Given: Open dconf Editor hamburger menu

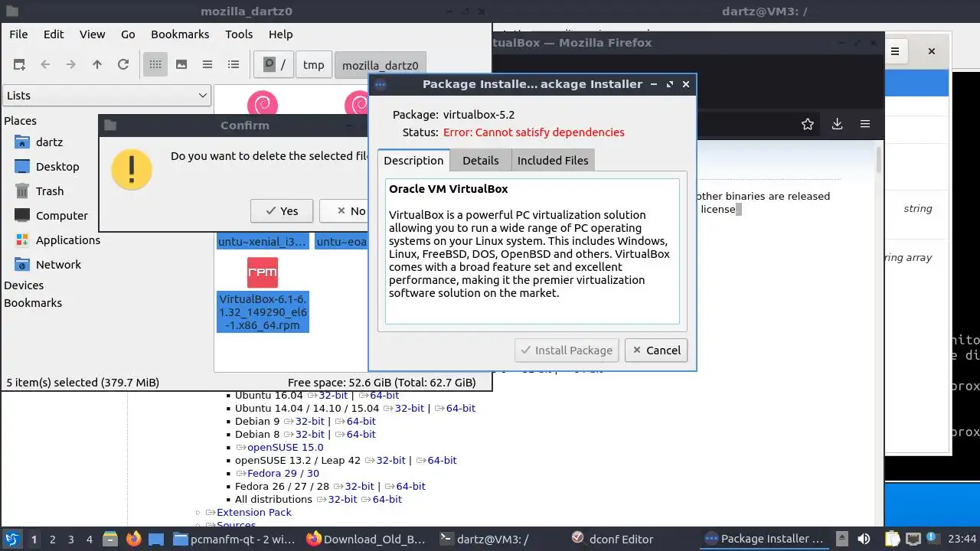Looking at the screenshot, I should pos(896,51).
